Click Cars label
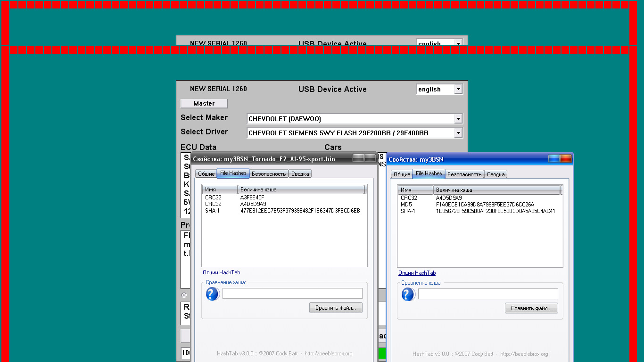The height and width of the screenshot is (362, 644). point(333,147)
